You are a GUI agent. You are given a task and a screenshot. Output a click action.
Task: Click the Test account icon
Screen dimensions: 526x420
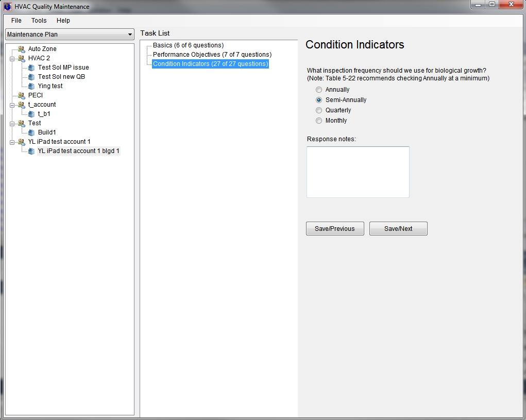tap(22, 124)
